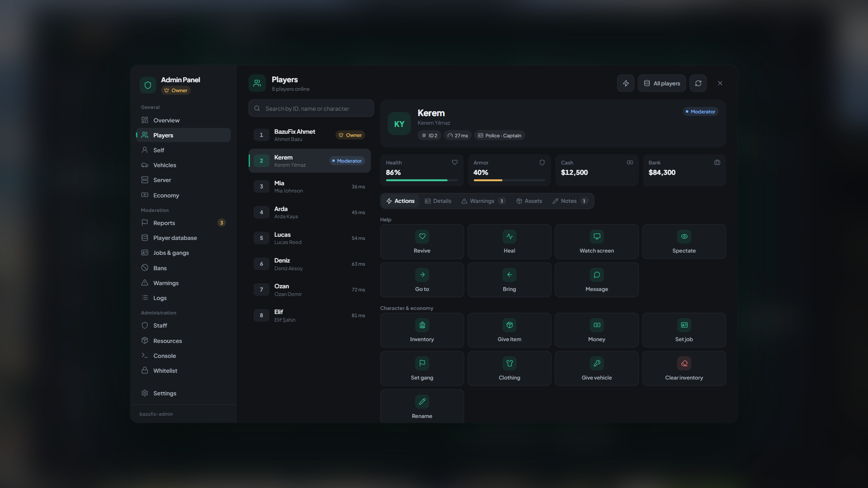Select player Lucas Reed in list
868x488 pixels.
click(310, 238)
